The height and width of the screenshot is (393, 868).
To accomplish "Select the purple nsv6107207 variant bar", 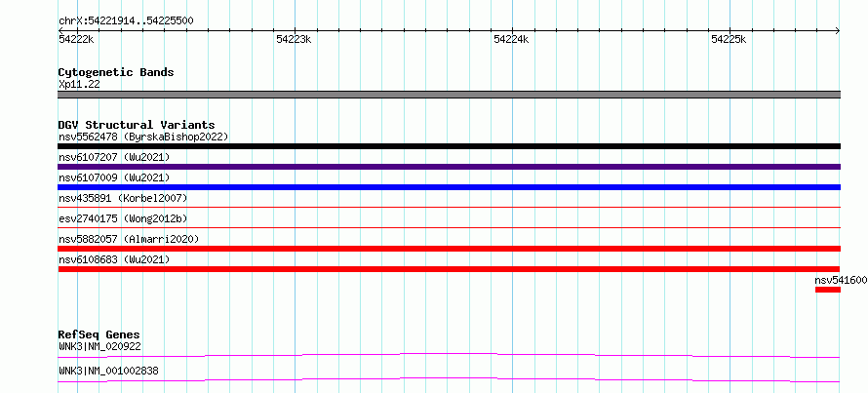I will pos(449,167).
